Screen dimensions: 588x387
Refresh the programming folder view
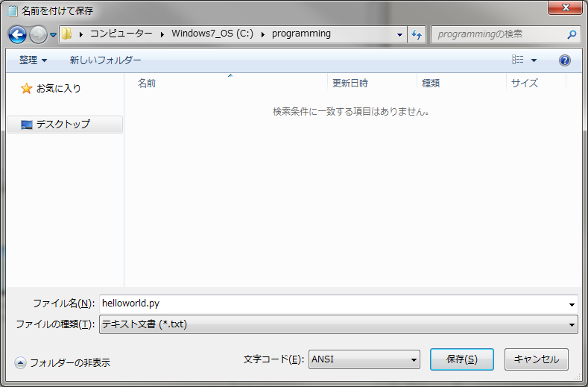(x=417, y=34)
